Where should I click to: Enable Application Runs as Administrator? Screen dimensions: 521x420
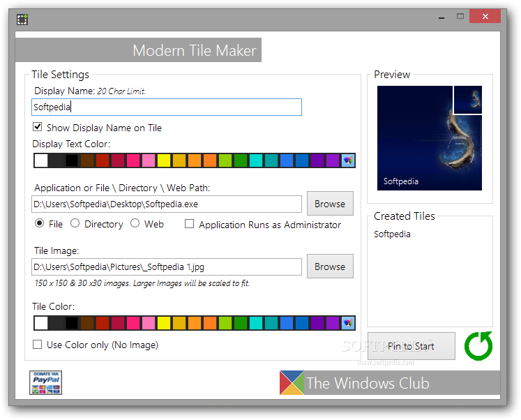pyautogui.click(x=189, y=224)
